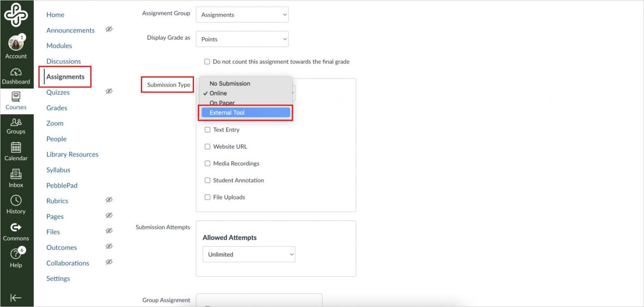The image size is (644, 307).
Task: Open the Allowed Attempts dropdown
Action: (x=249, y=254)
